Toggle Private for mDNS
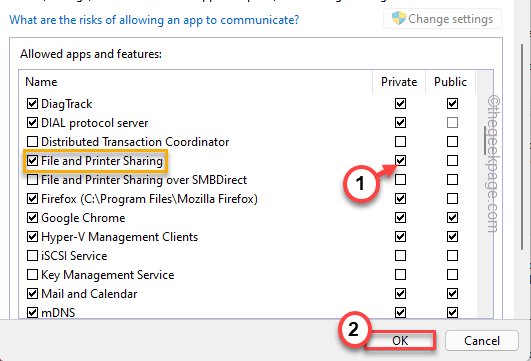Image resolution: width=531 pixels, height=361 pixels. [400, 312]
